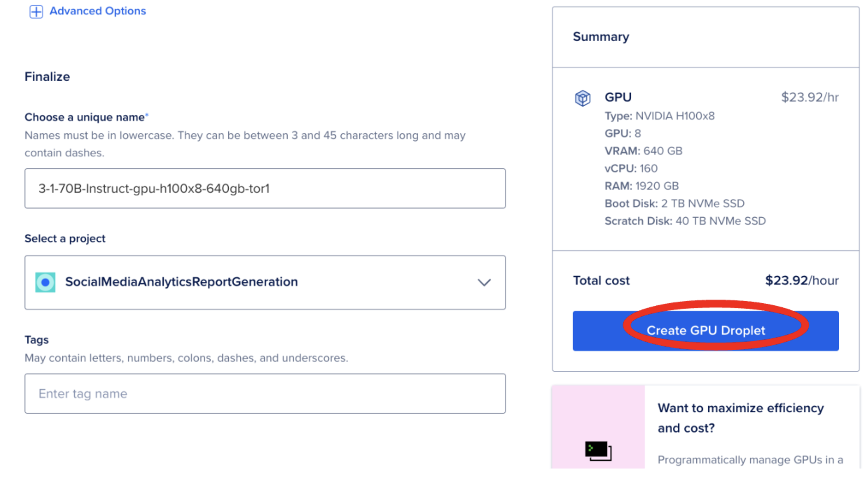
Task: Click the 'VRAM: 640 GB' text
Action: 643,151
